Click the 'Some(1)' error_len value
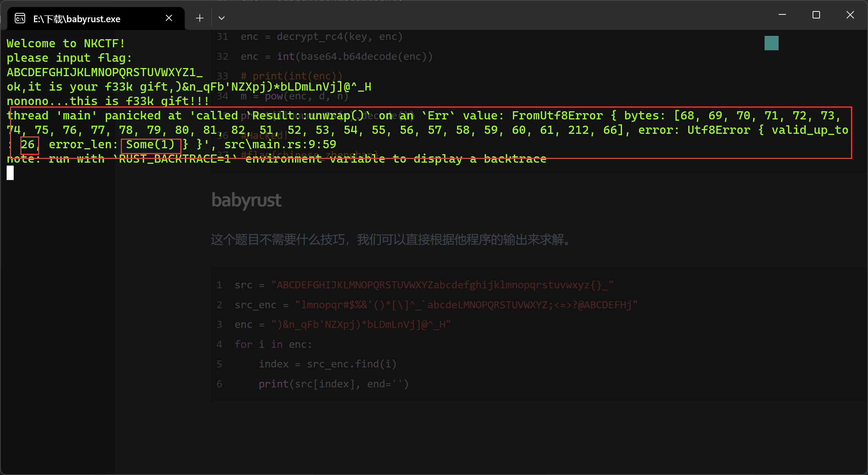Image resolution: width=868 pixels, height=475 pixels. (150, 145)
